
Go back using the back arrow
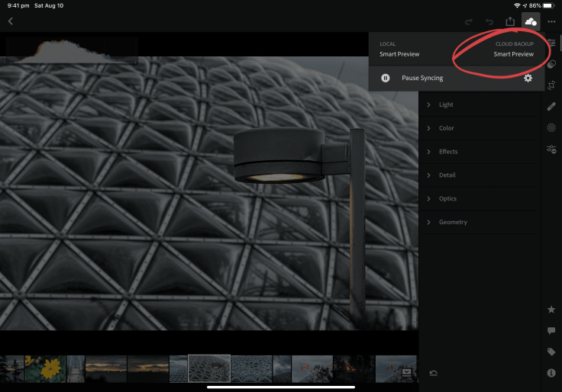(11, 21)
